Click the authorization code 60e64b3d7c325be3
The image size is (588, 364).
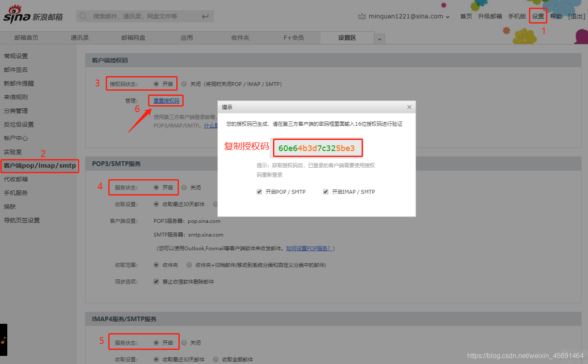[x=317, y=148]
